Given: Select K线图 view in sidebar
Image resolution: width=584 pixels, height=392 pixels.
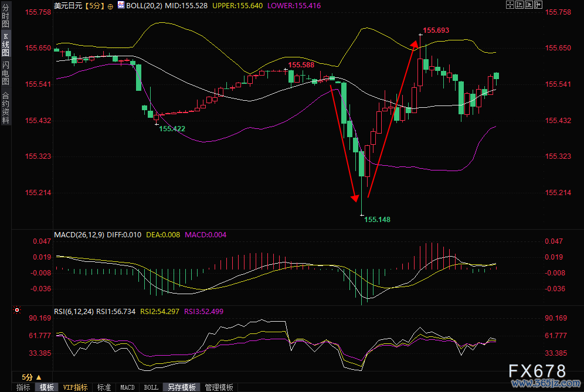Looking at the screenshot, I should click(6, 45).
